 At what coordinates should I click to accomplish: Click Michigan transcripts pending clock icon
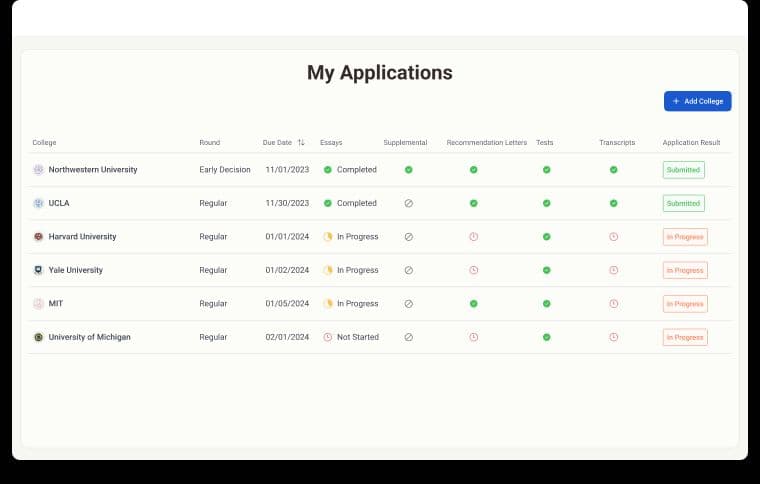click(614, 337)
